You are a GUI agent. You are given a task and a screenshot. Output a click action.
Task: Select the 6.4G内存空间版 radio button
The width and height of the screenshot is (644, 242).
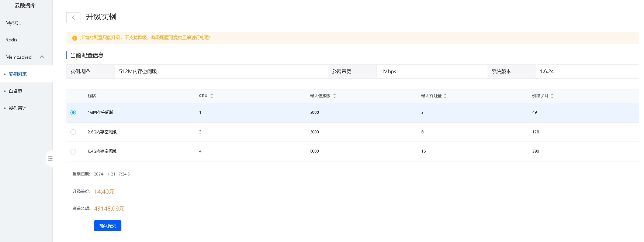(x=73, y=151)
